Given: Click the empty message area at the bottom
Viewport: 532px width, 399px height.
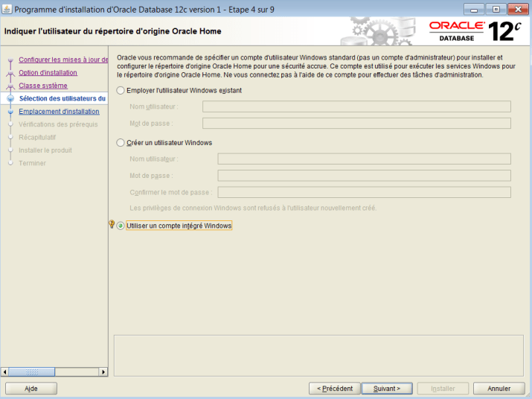Looking at the screenshot, I should [x=318, y=356].
